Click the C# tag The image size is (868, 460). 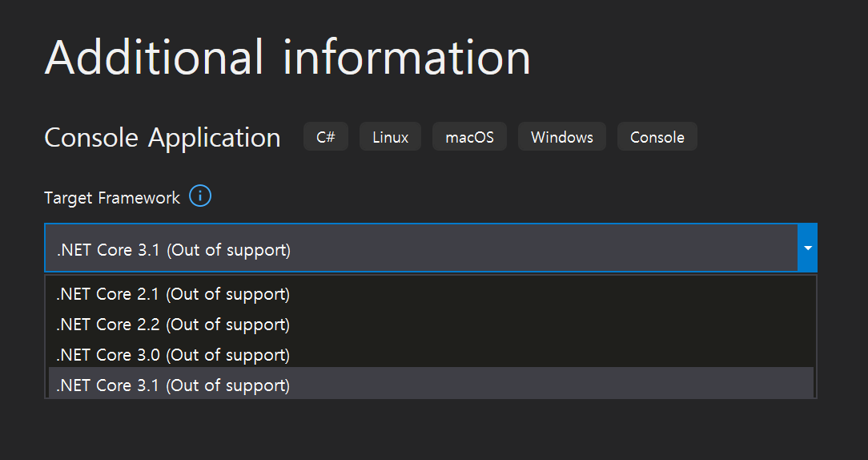tap(325, 137)
